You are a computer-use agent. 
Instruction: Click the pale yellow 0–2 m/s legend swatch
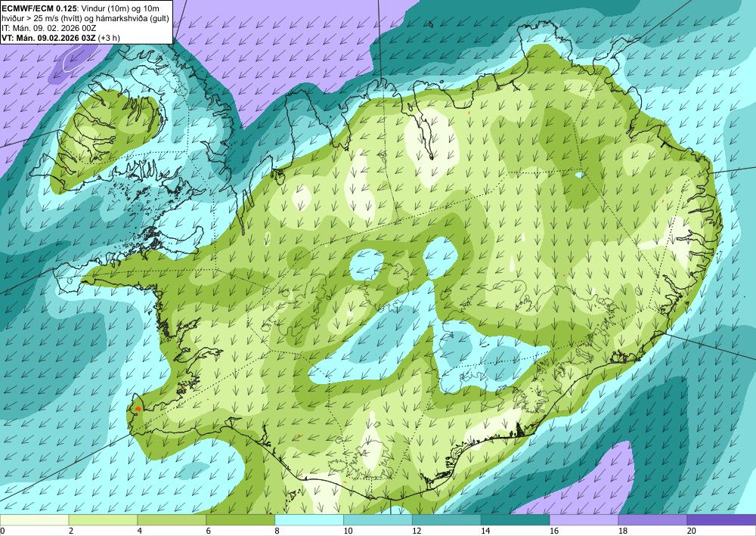[x=34, y=520]
